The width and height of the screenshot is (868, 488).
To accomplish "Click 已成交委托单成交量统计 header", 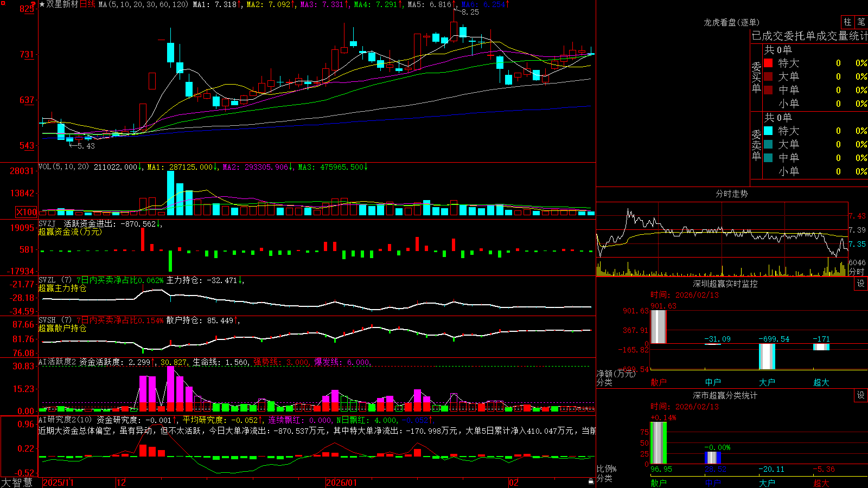I will pos(809,36).
